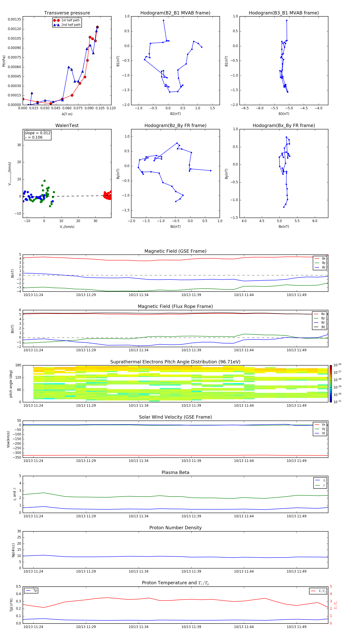Screen dimensions: 351x644
Task: Click the "V_remaining(km/s)" y-axis label
Action: pyautogui.click(x=10, y=173)
